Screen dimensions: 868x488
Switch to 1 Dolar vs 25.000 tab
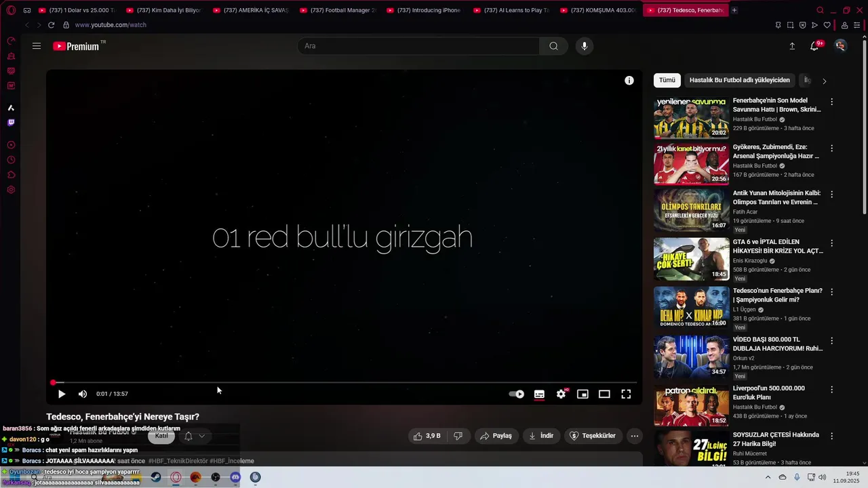coord(78,10)
